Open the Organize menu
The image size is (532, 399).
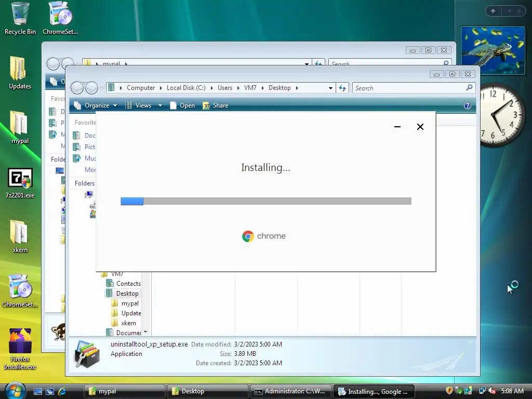click(x=96, y=105)
